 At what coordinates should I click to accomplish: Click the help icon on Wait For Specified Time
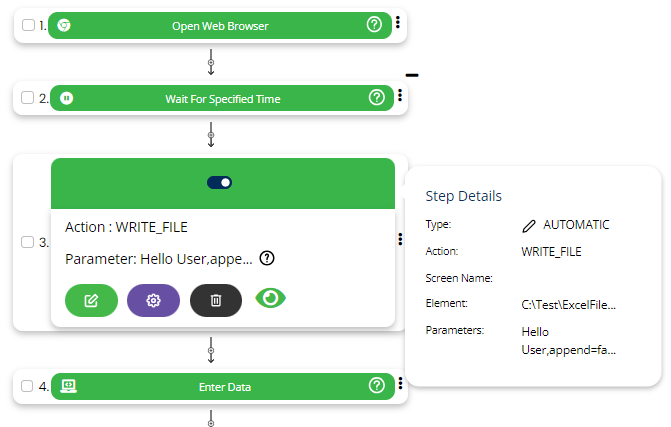coord(377,98)
